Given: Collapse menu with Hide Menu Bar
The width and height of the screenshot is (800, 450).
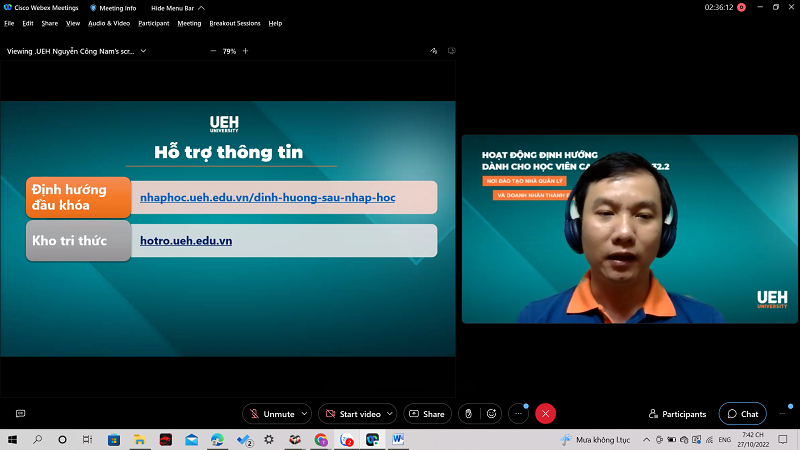Looking at the screenshot, I should click(x=178, y=8).
